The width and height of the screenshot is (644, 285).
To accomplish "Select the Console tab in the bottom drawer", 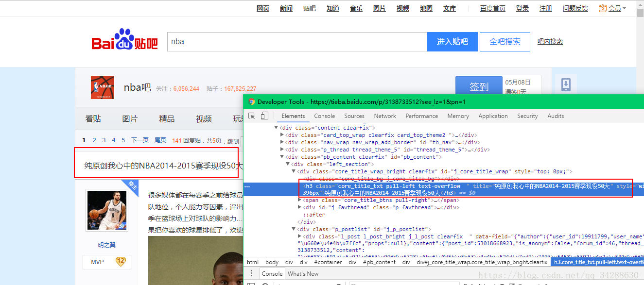I will (272, 274).
